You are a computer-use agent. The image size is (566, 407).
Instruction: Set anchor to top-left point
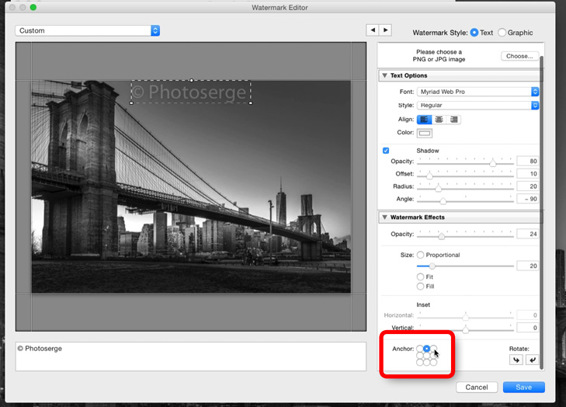click(x=419, y=349)
